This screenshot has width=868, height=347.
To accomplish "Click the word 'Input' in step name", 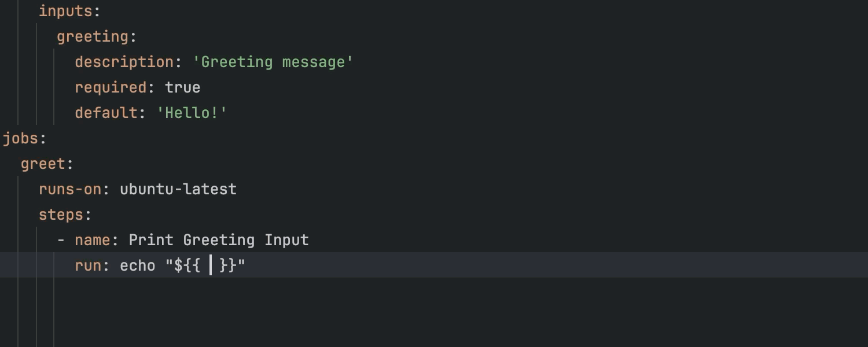I will coord(286,241).
